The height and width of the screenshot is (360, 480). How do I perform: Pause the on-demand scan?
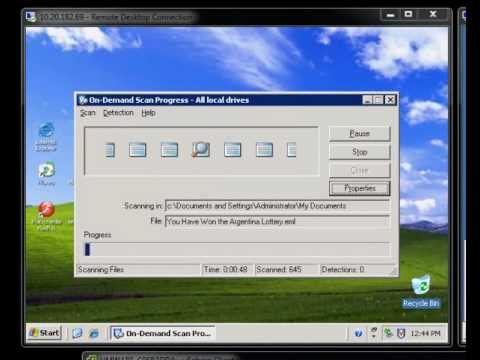[x=359, y=133]
